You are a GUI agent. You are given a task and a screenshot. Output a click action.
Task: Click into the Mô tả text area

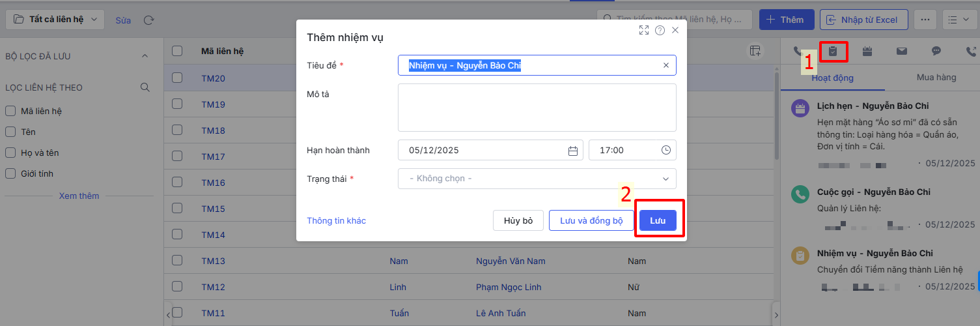coord(537,108)
